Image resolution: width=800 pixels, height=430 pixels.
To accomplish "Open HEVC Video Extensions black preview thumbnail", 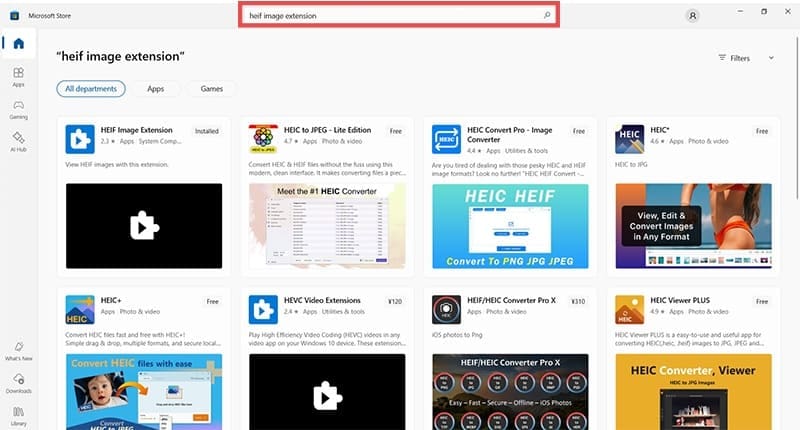I will (327, 392).
